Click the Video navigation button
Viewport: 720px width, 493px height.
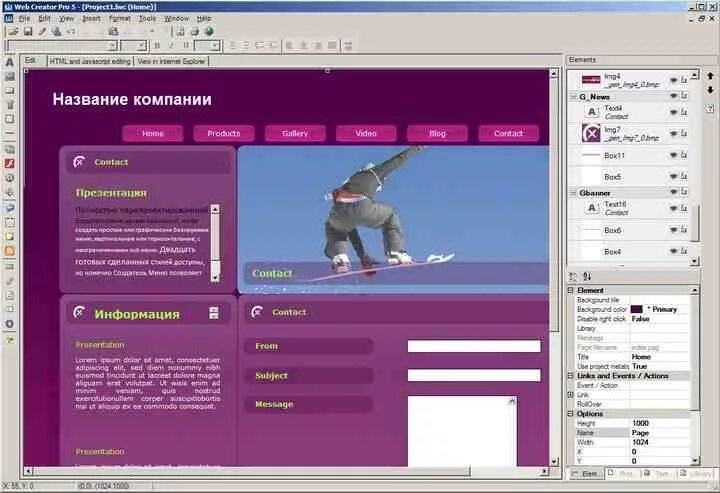click(366, 133)
